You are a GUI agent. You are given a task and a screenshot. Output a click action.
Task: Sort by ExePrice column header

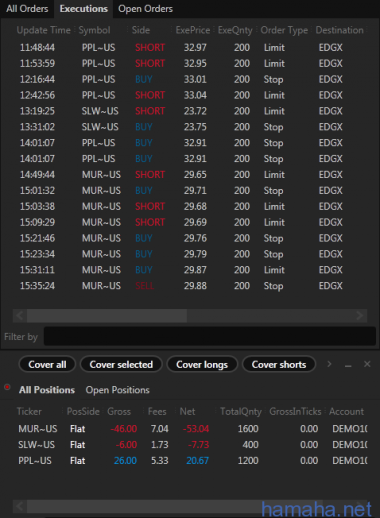click(x=193, y=30)
